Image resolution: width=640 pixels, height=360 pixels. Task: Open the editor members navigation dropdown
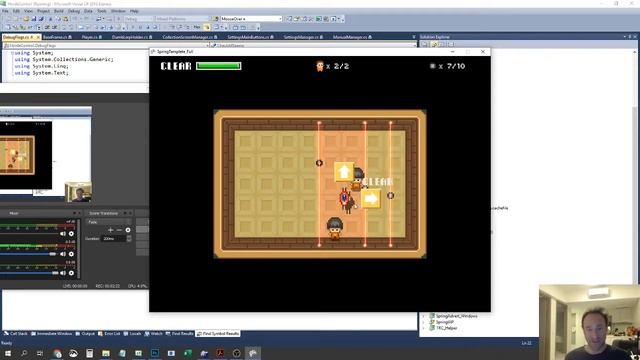315,45
